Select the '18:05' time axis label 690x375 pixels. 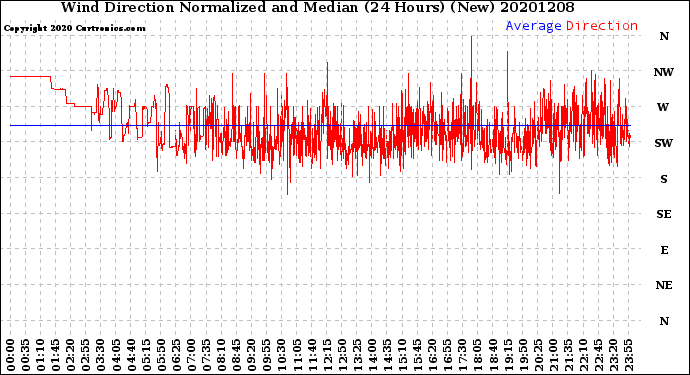tap(478, 355)
